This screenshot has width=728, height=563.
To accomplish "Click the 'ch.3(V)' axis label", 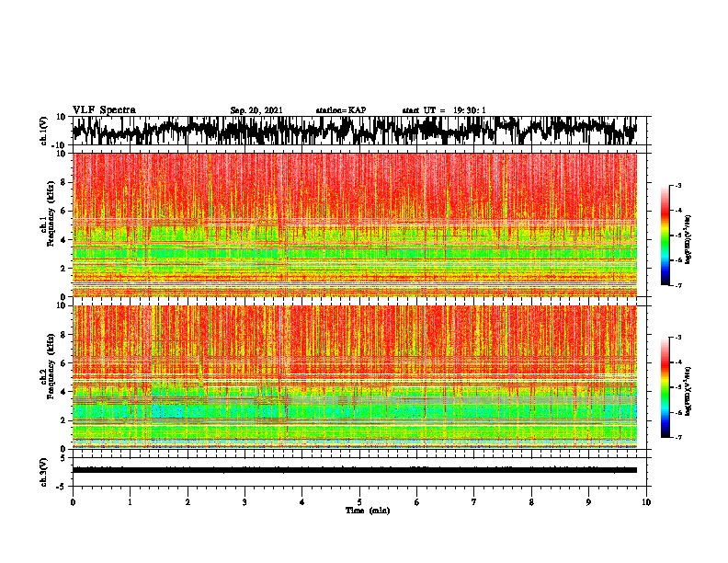I will point(44,472).
